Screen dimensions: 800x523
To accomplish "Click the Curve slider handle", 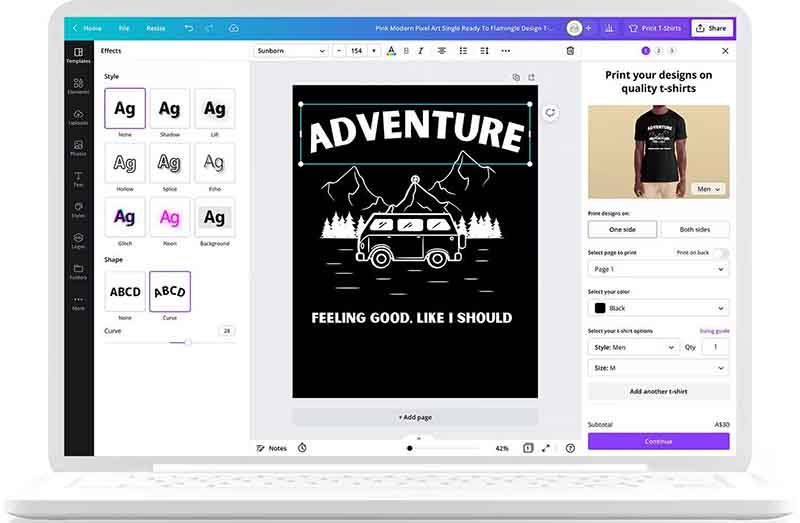I will (187, 342).
